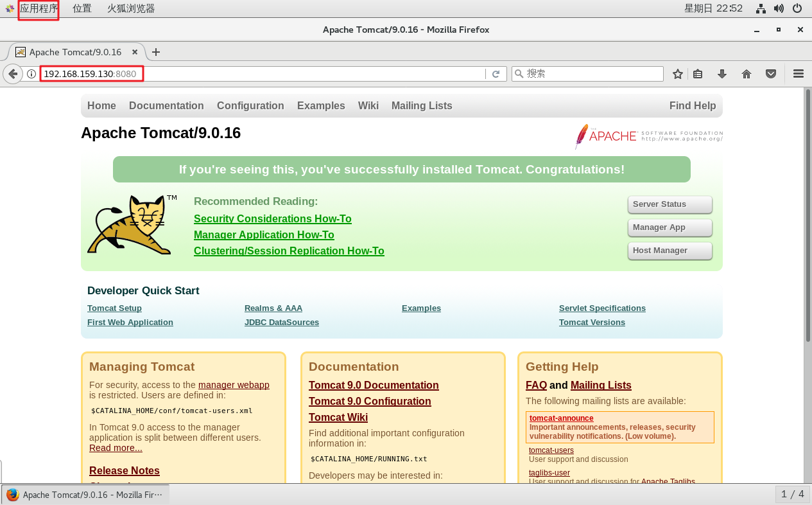
Task: Click the Apache Software Foundation logo
Action: click(x=648, y=136)
